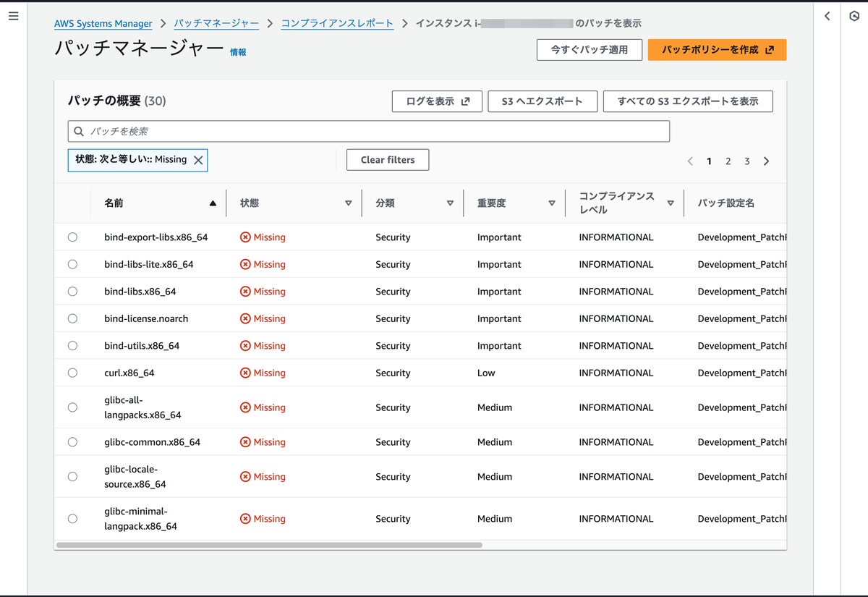The height and width of the screenshot is (597, 868).
Task: Select the bind-libs-lite.x86_64 radio button
Action: tap(72, 264)
